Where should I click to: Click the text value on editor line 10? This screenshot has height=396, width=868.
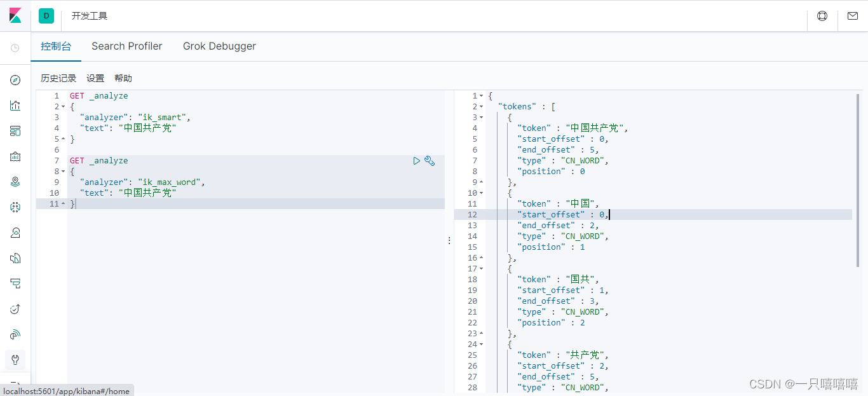click(147, 193)
